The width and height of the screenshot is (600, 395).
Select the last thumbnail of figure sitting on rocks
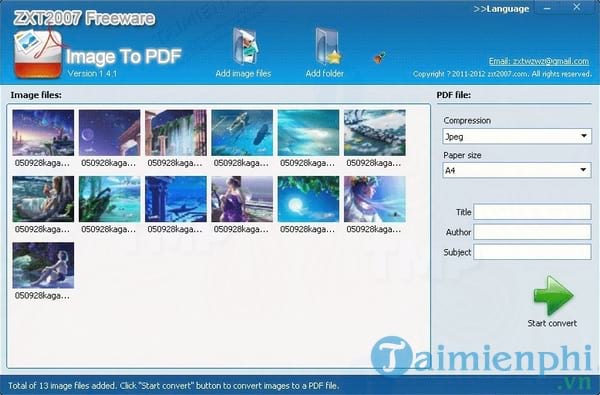(43, 265)
